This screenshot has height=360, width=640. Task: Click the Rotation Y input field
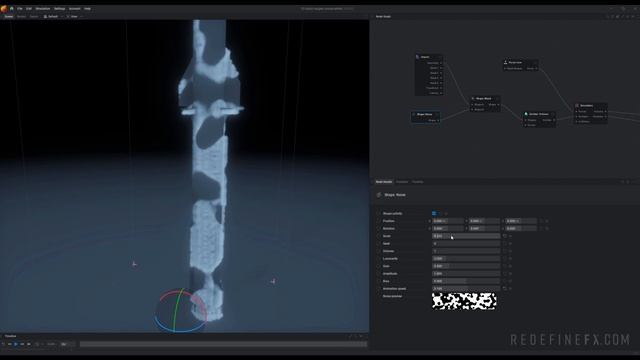pyautogui.click(x=484, y=228)
